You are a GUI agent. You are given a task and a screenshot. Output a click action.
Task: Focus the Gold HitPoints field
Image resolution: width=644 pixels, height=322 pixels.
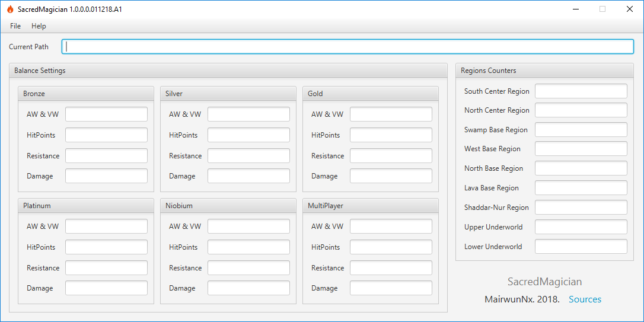391,135
